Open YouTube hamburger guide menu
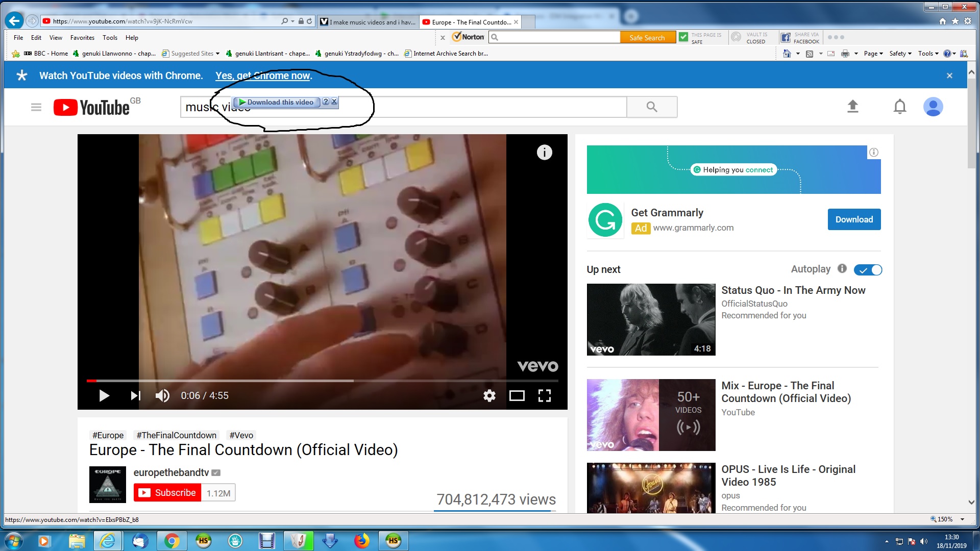This screenshot has height=551, width=980. tap(36, 107)
